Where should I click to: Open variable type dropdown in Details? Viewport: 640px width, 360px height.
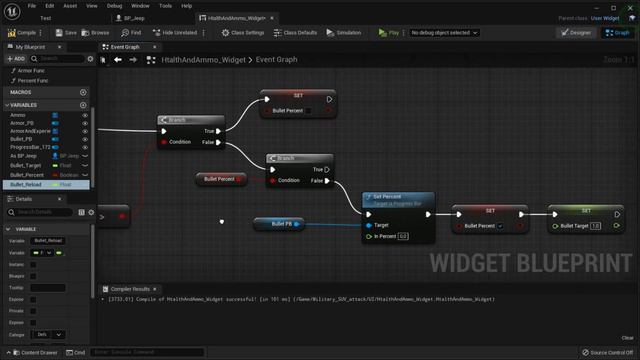pos(42,253)
